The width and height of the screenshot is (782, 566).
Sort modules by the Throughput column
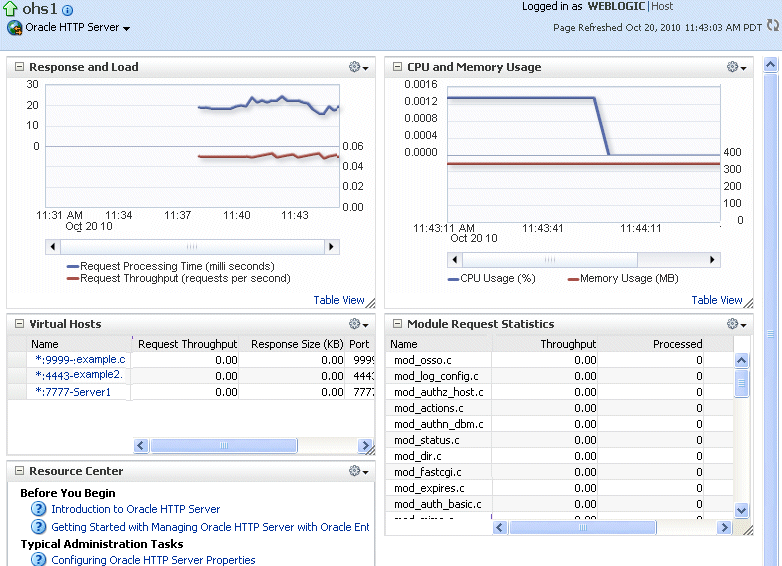pos(568,344)
